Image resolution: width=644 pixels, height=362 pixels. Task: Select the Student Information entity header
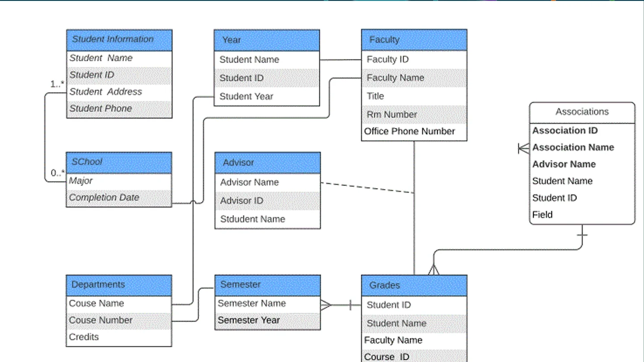(119, 40)
